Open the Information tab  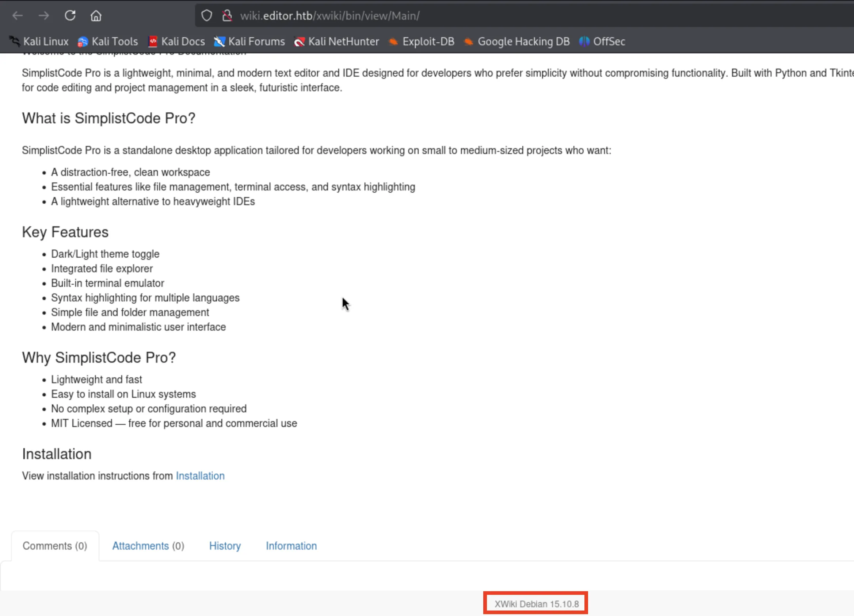(291, 546)
